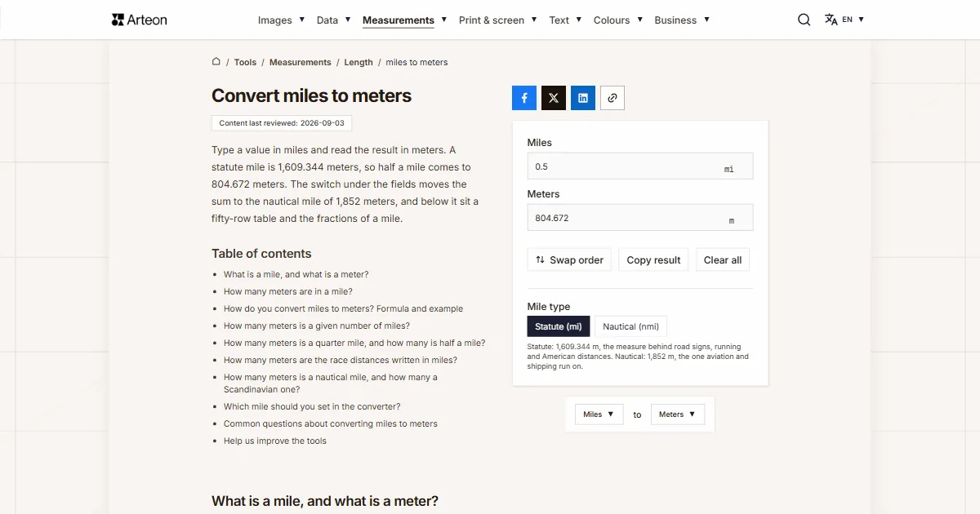Jump to nautical and Scandinavian mile link
This screenshot has height=514, width=980.
pyautogui.click(x=331, y=383)
